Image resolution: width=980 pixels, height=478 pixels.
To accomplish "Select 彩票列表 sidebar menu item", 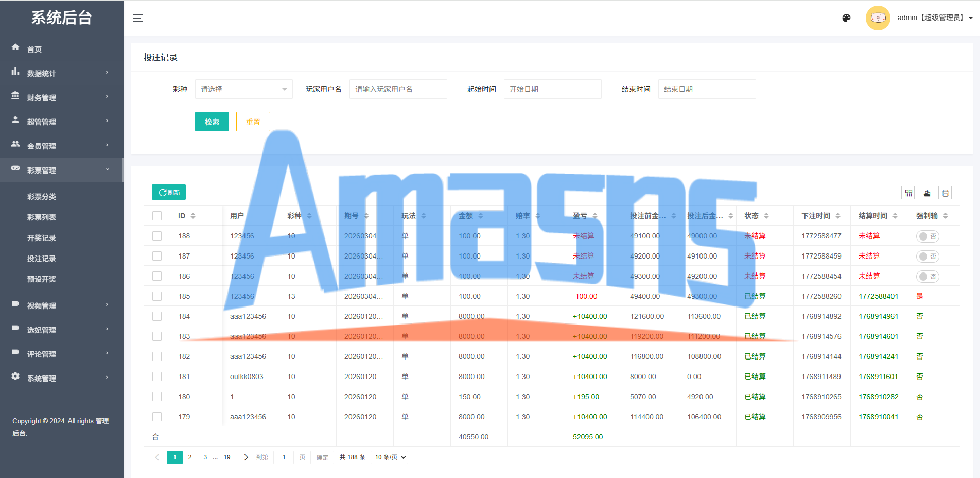I will pyautogui.click(x=42, y=217).
